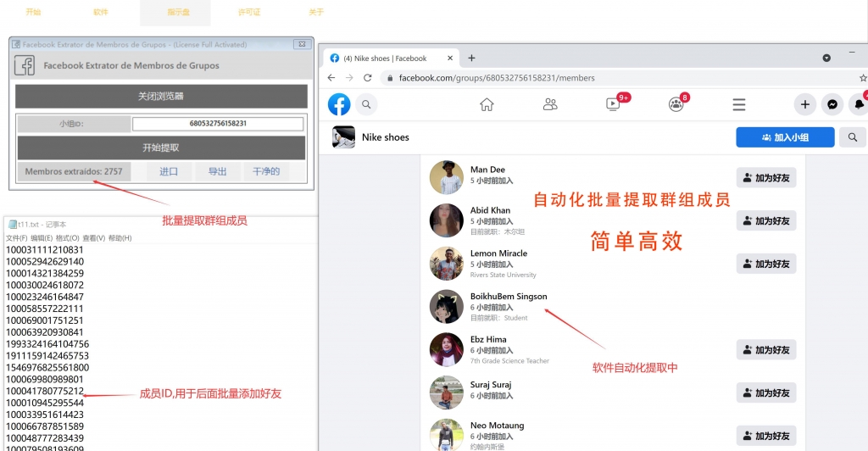Screen dimensions: 868x451
Task: Click the Facebook logo home icon
Action: [339, 104]
